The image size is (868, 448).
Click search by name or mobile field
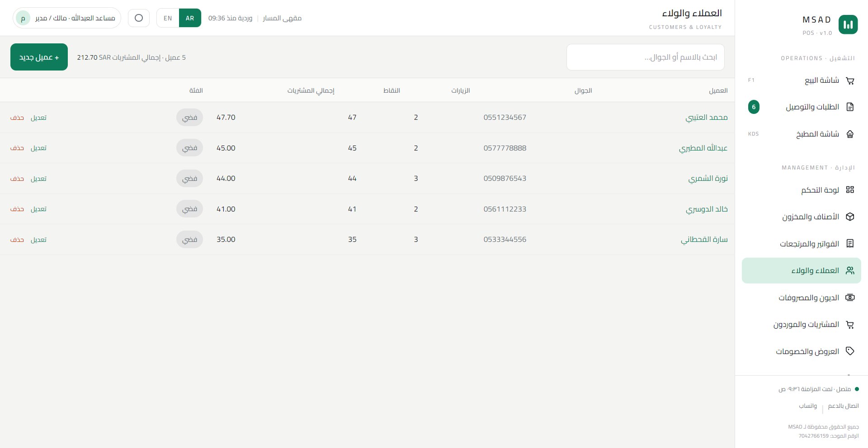(645, 57)
